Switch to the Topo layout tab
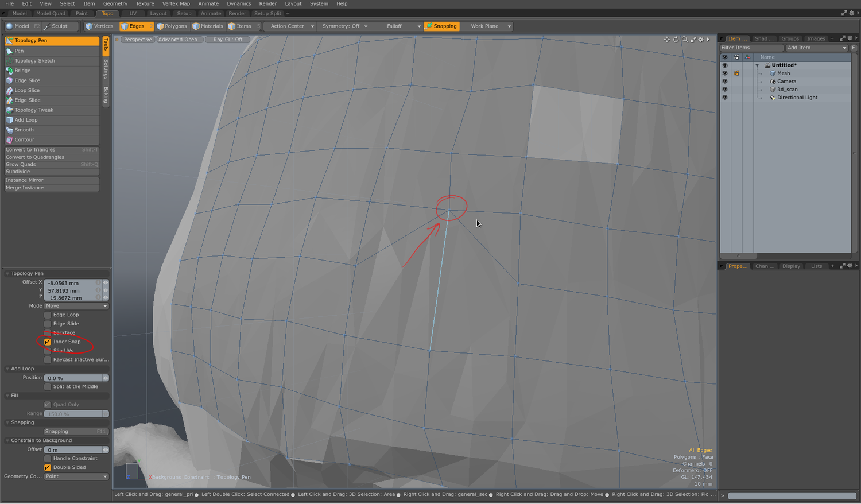 pyautogui.click(x=107, y=13)
